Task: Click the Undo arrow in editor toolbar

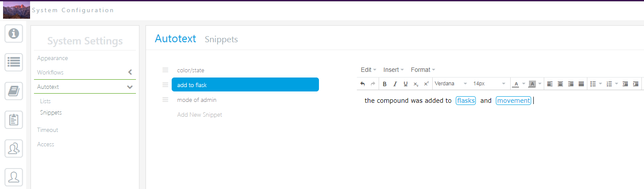Action: 363,84
